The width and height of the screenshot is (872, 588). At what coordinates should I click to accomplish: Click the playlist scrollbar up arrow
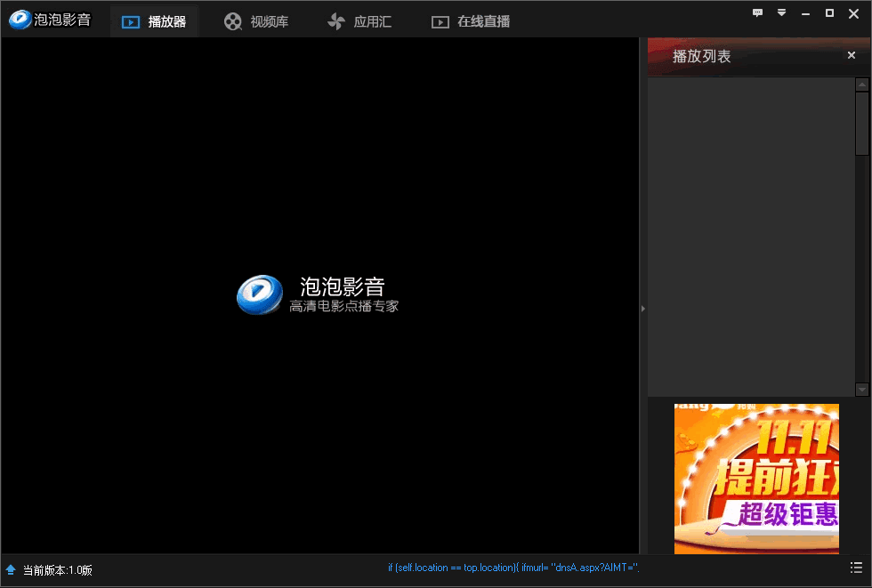(862, 85)
